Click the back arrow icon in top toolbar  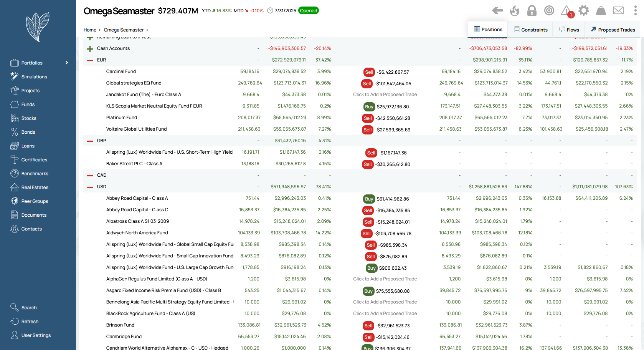click(x=497, y=11)
